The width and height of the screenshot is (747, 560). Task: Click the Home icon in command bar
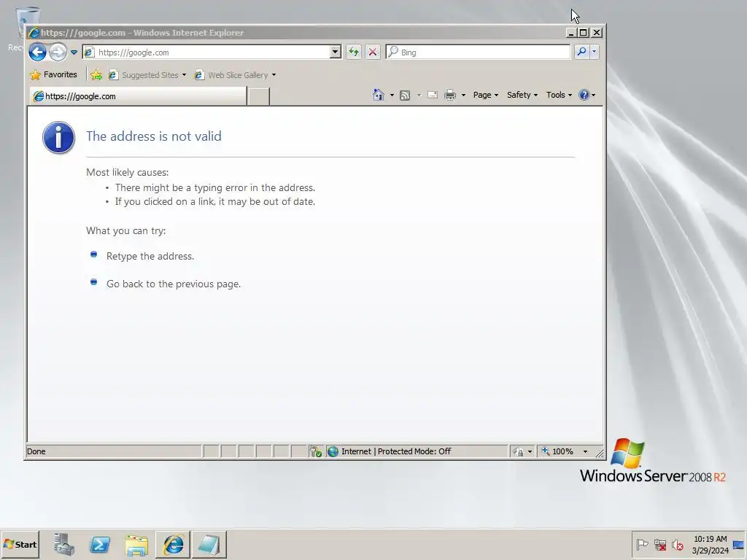pyautogui.click(x=379, y=95)
